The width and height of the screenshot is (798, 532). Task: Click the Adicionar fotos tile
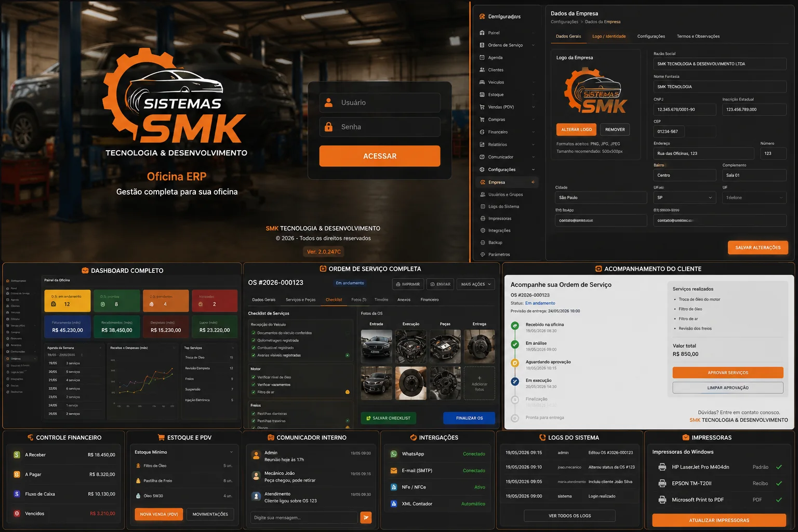(x=480, y=383)
